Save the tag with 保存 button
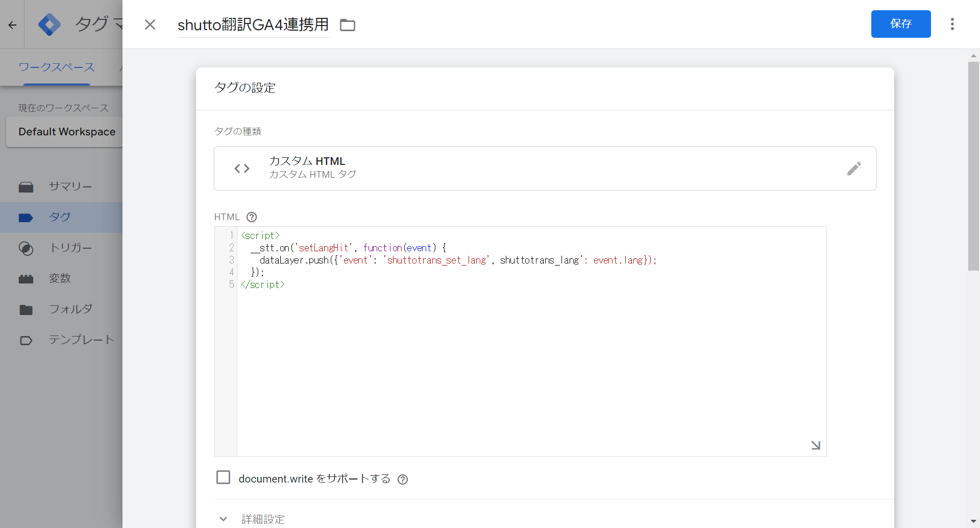This screenshot has height=528, width=980. pyautogui.click(x=901, y=24)
